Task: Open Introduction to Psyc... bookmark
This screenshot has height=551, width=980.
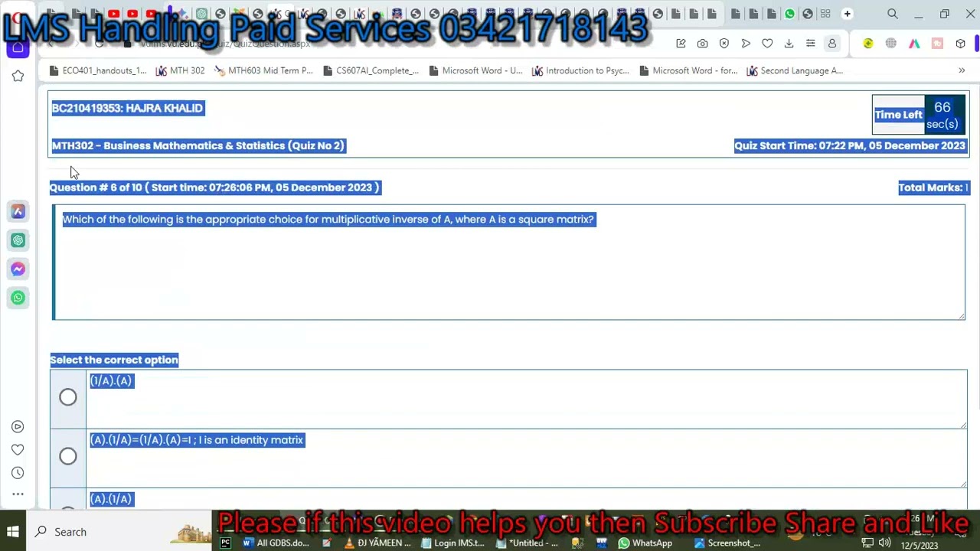Action: tap(580, 70)
